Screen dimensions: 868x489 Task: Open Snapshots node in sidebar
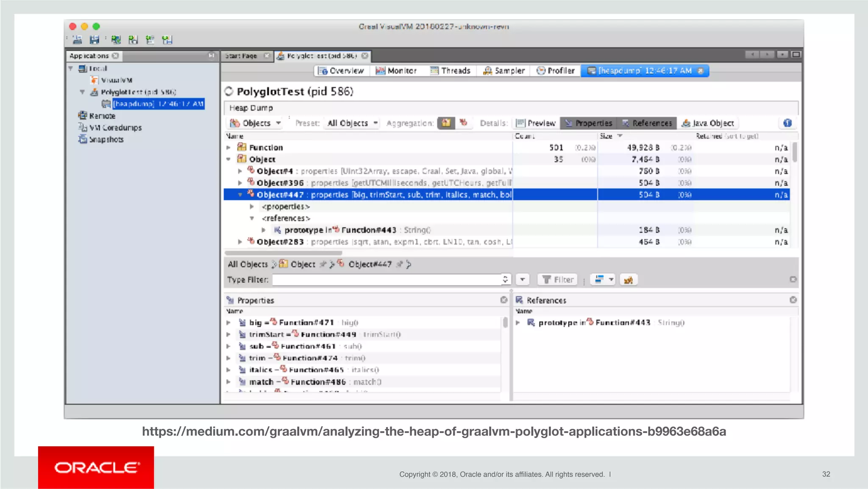click(106, 140)
